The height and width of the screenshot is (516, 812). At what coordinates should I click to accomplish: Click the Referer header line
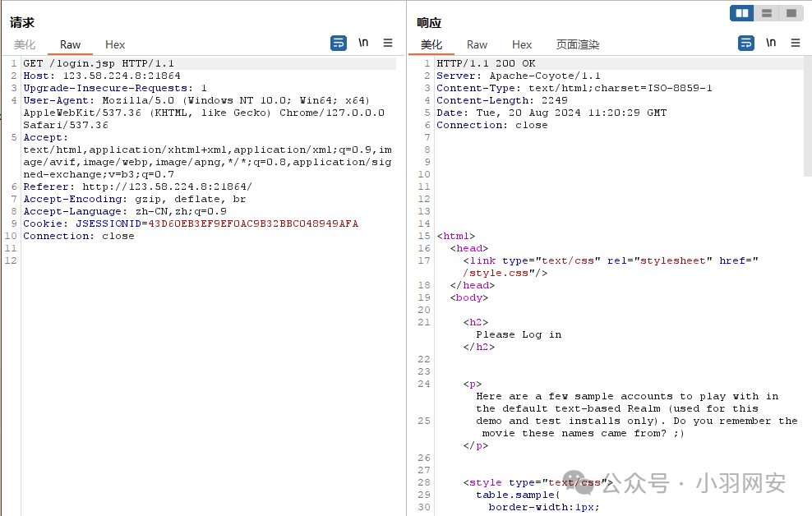coord(137,187)
